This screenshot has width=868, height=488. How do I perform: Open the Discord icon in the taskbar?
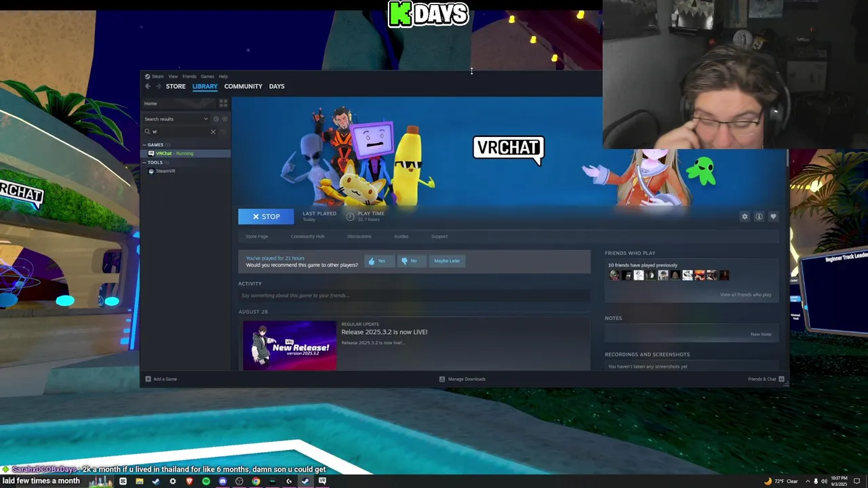tap(222, 481)
